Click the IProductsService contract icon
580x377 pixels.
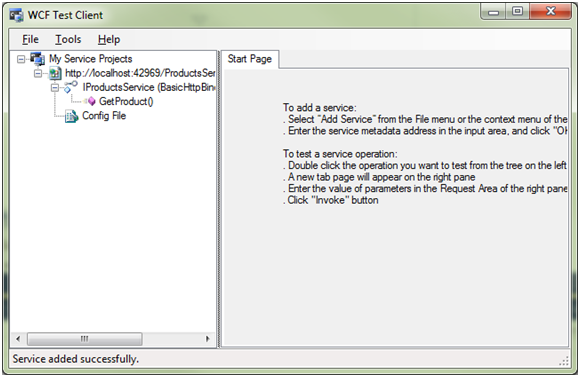coord(71,87)
